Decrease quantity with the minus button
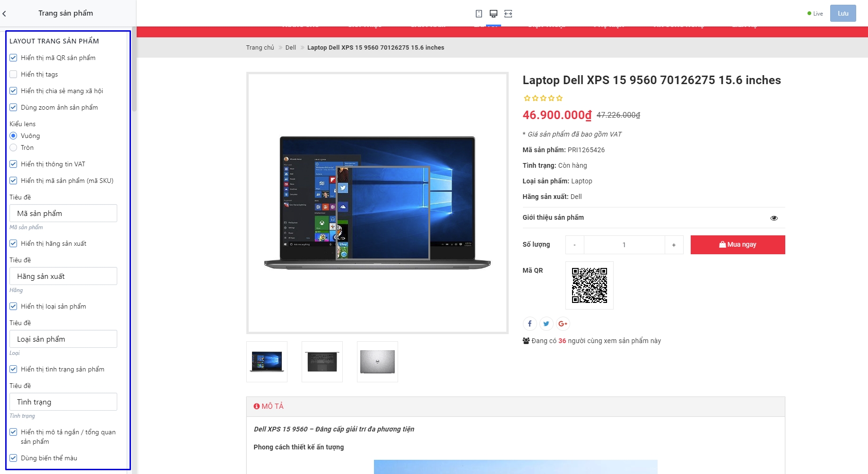The image size is (868, 474). (575, 245)
